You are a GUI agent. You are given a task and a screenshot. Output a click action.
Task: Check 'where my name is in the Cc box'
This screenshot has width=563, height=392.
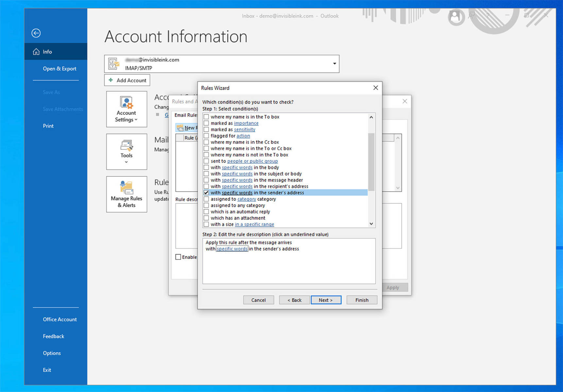(x=206, y=142)
